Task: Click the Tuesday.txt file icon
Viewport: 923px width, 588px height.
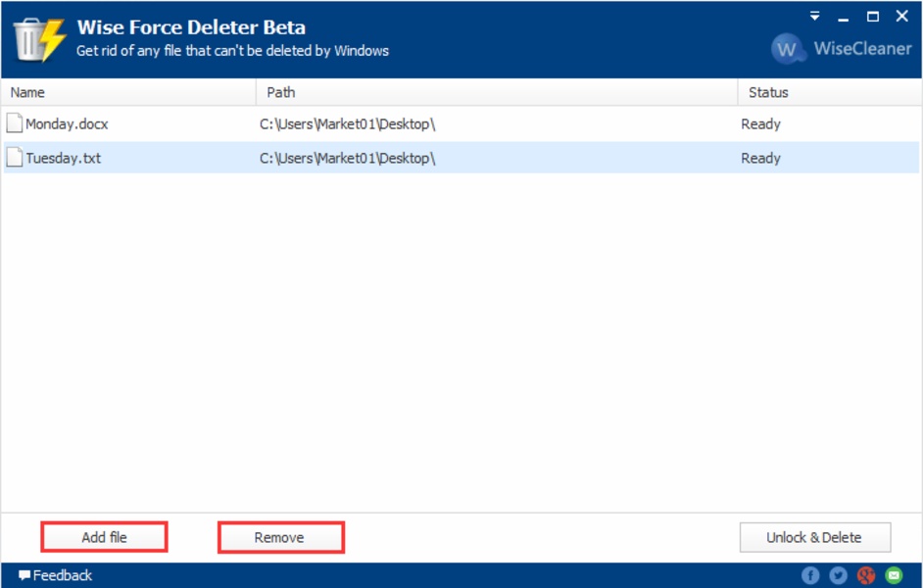Action: [15, 158]
